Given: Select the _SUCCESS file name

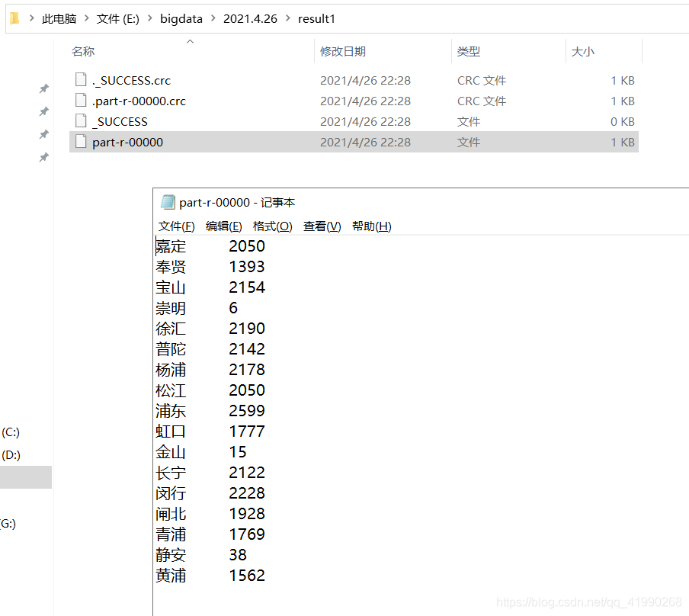Looking at the screenshot, I should [x=120, y=122].
